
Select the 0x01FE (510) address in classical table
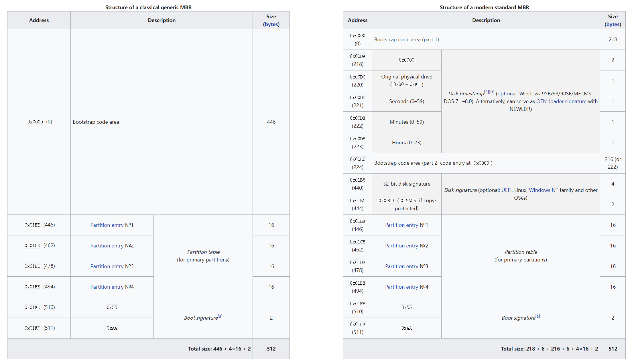39,308
